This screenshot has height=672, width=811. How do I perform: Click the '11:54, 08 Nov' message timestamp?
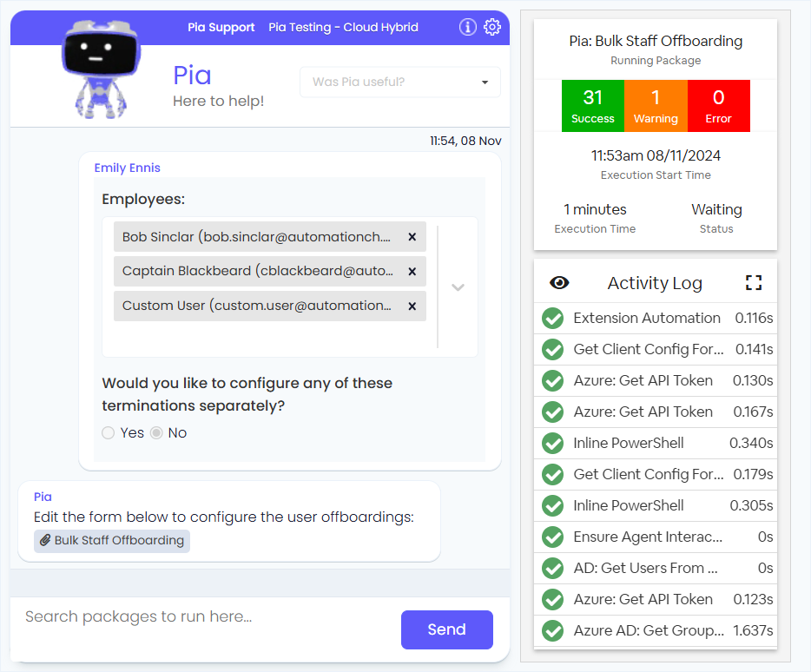pyautogui.click(x=465, y=141)
